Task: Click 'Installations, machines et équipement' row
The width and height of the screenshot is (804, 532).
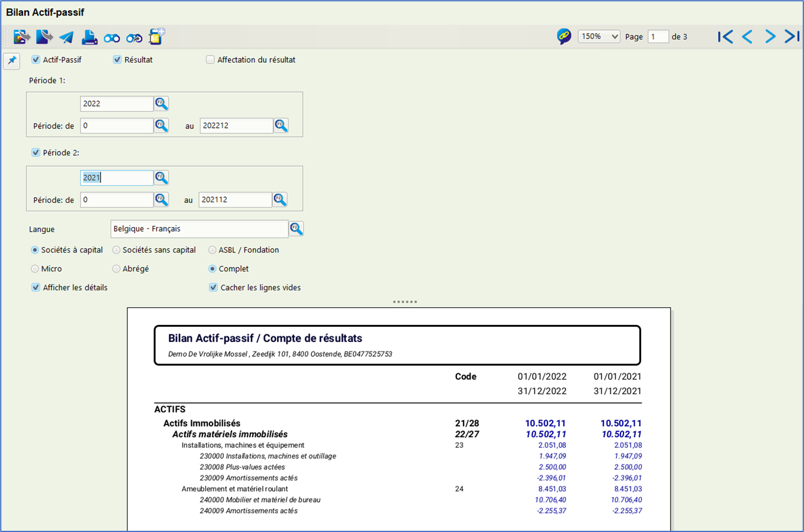Action: [x=243, y=445]
